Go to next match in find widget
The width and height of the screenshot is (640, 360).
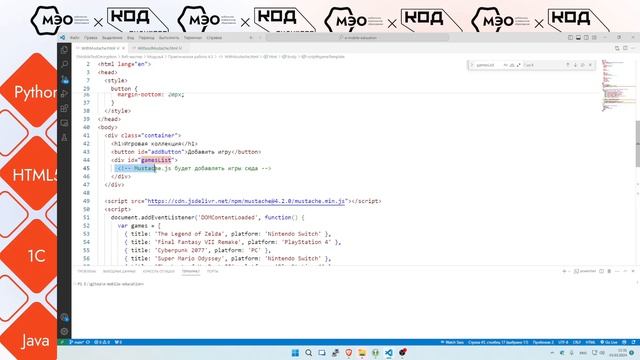(x=575, y=65)
